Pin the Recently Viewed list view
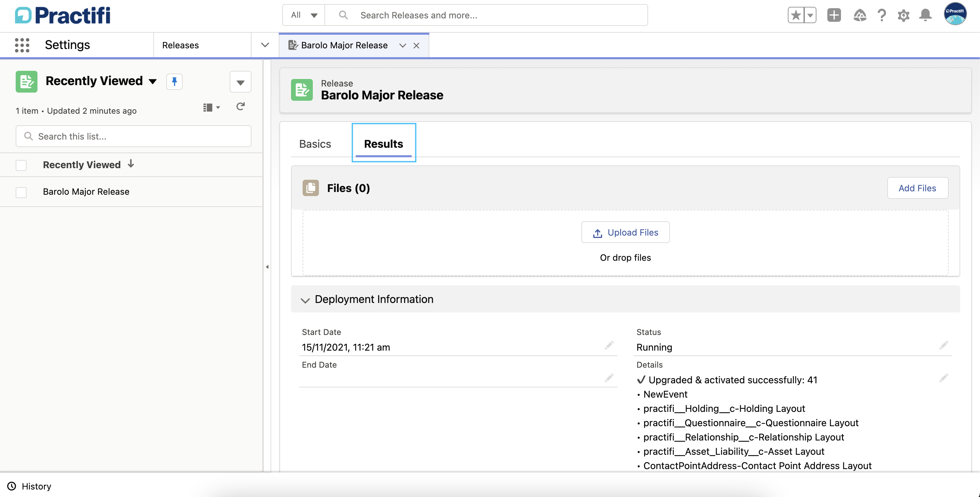The image size is (980, 497). pyautogui.click(x=174, y=81)
